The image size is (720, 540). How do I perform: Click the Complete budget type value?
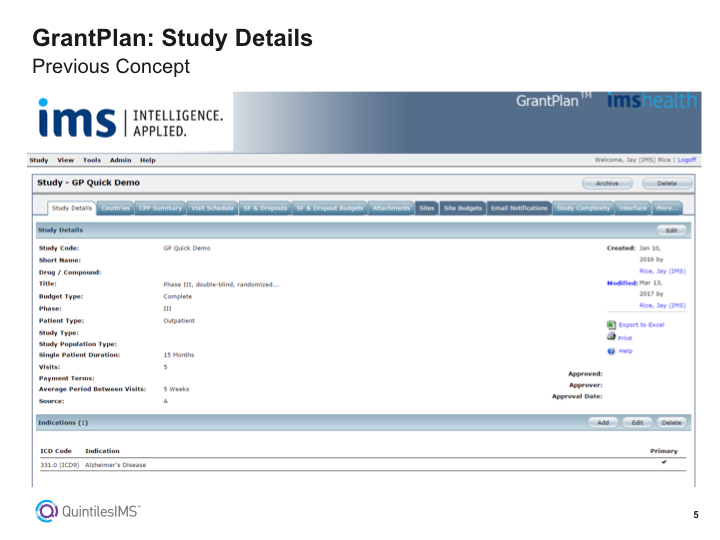[177, 297]
